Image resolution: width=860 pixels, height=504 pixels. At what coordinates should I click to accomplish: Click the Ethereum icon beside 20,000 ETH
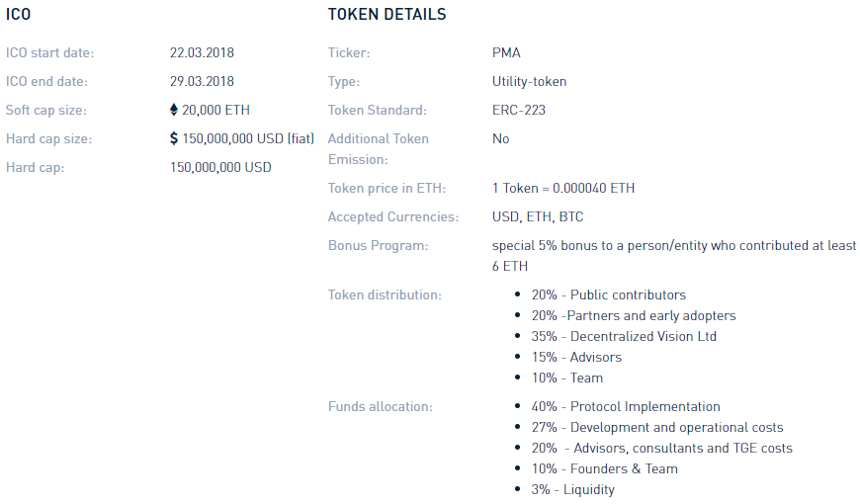pos(174,110)
